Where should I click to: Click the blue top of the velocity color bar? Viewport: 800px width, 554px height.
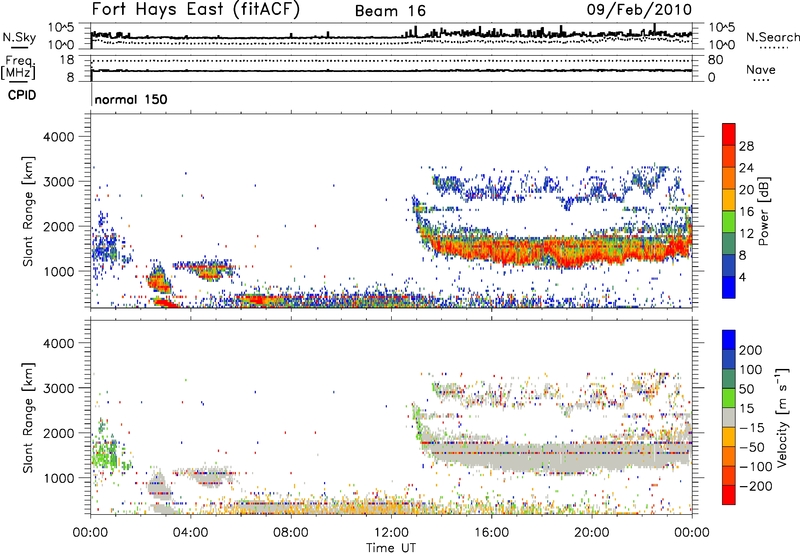(729, 340)
